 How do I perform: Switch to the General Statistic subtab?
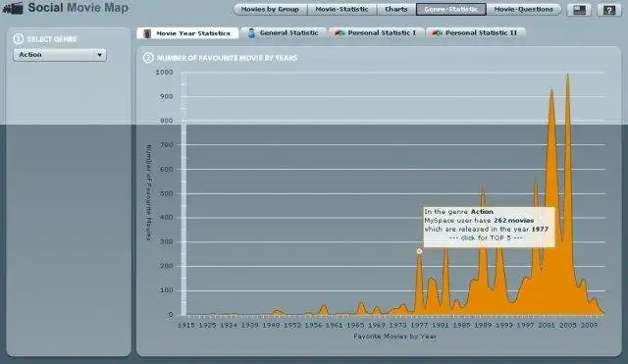(284, 32)
